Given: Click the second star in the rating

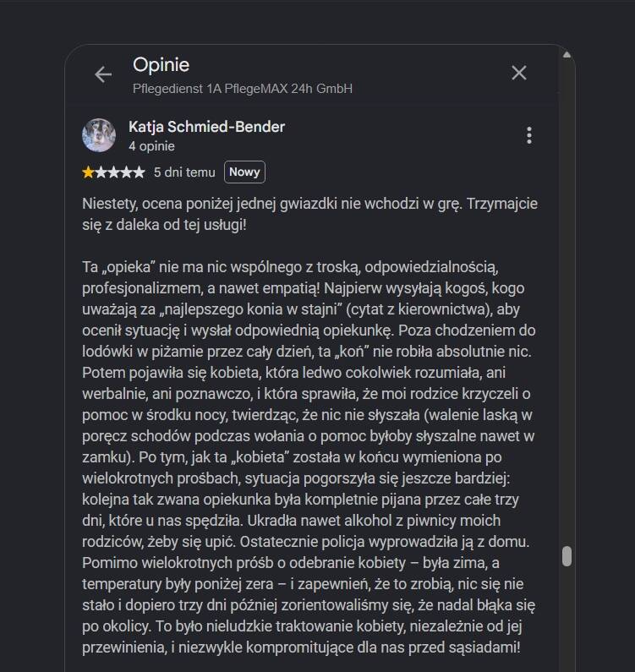Looking at the screenshot, I should 101,172.
